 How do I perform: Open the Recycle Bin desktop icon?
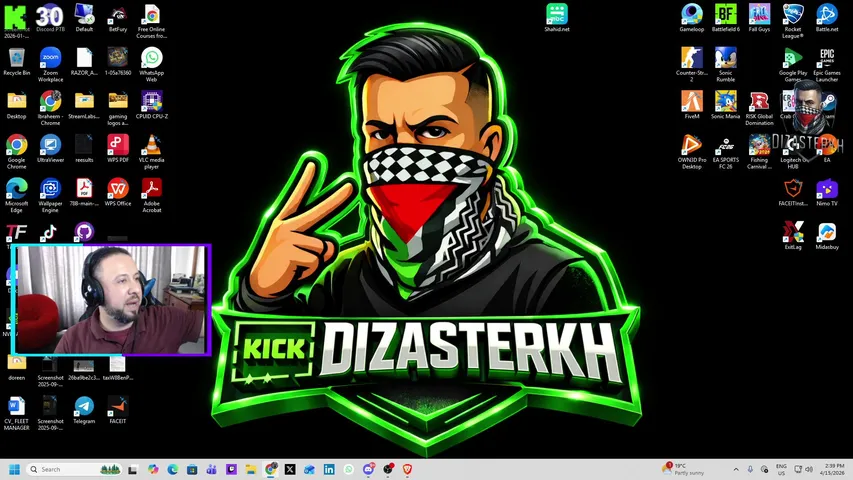16,61
